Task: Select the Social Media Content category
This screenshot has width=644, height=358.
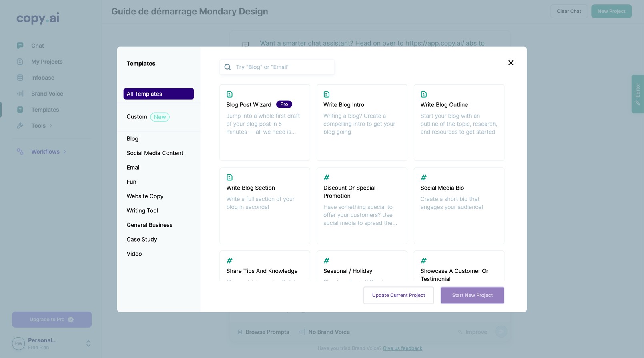Action: 155,153
